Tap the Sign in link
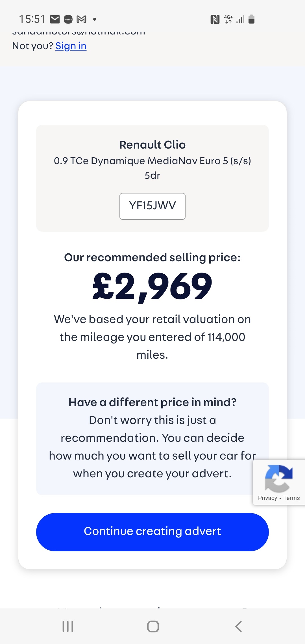This screenshot has width=305, height=644. point(71,46)
